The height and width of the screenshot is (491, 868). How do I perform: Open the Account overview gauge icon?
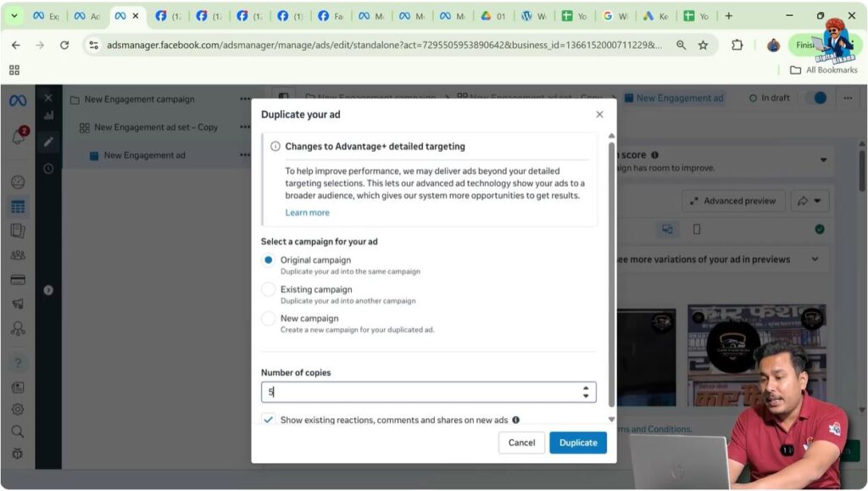[x=18, y=182]
